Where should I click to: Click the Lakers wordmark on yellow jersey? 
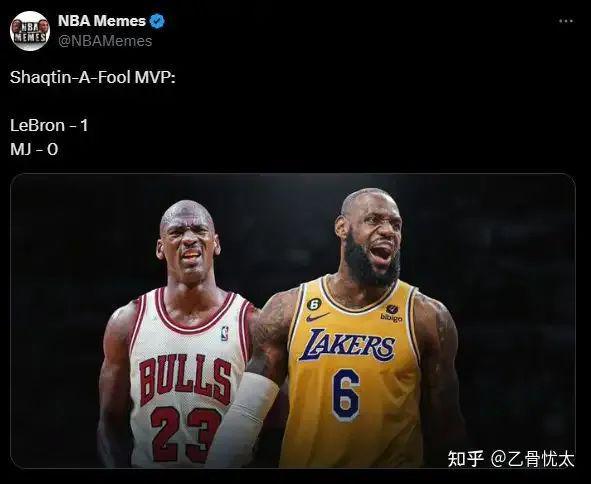(348, 345)
